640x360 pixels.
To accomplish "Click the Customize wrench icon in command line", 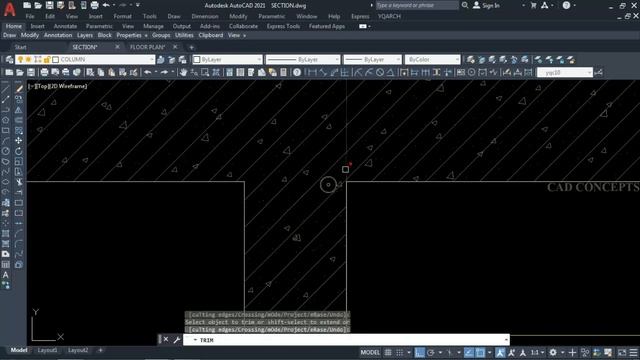I will (177, 340).
